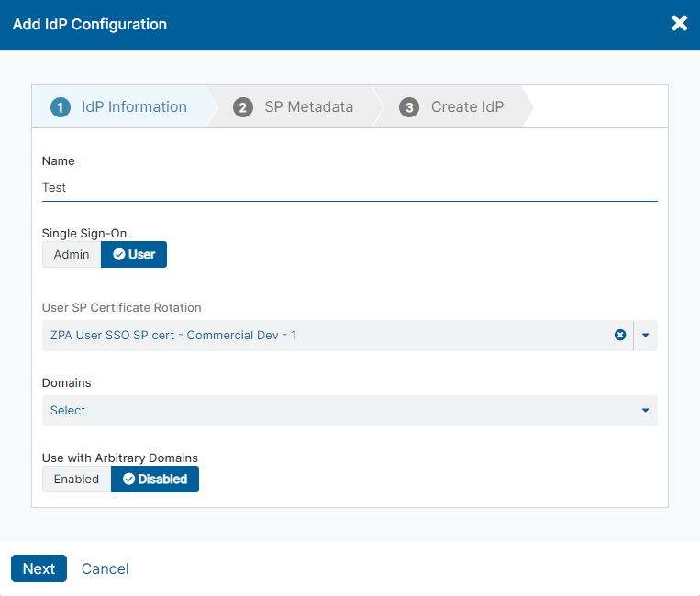Click the Domains Select field
The image size is (700, 596).
tap(339, 411)
